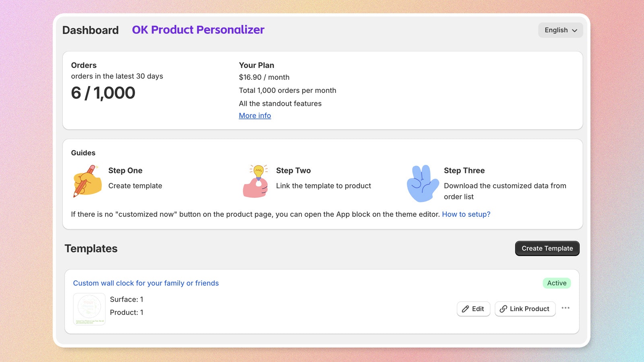Open the Custom wall clock template details
This screenshot has width=644, height=362.
click(x=146, y=283)
